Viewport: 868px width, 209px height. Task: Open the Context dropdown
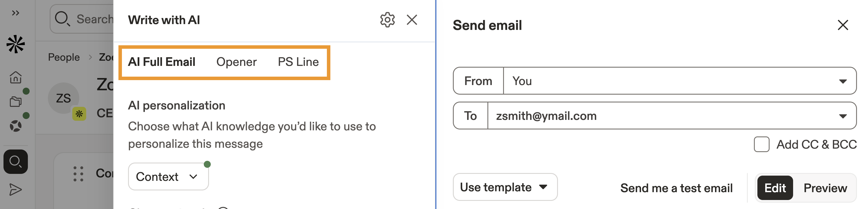pyautogui.click(x=168, y=177)
